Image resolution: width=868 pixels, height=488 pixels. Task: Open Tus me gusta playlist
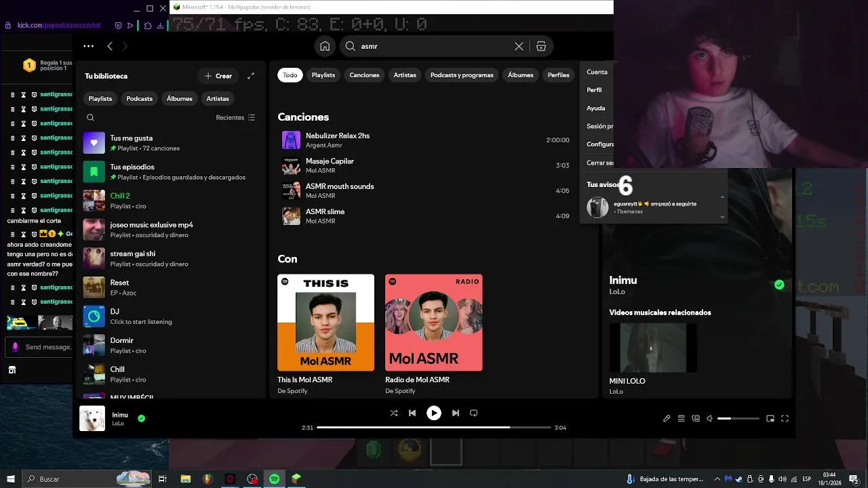click(x=170, y=143)
